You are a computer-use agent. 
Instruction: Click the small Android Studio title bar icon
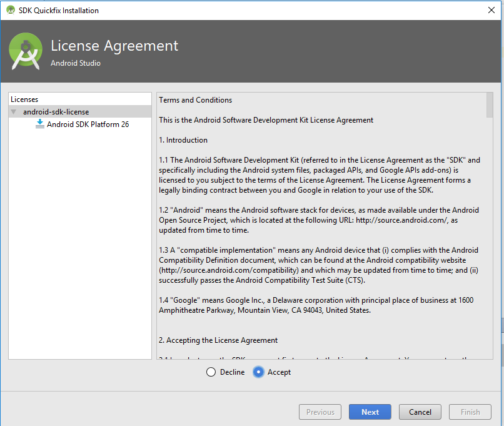click(11, 10)
